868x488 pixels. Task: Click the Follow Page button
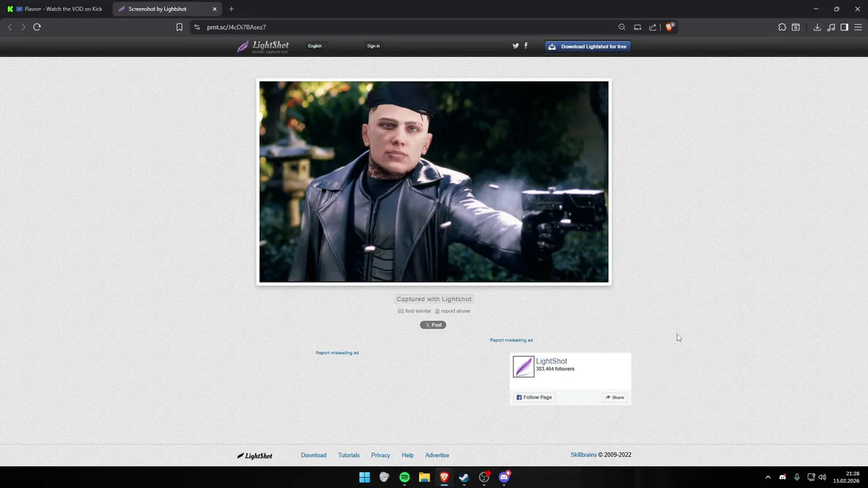[x=534, y=397]
